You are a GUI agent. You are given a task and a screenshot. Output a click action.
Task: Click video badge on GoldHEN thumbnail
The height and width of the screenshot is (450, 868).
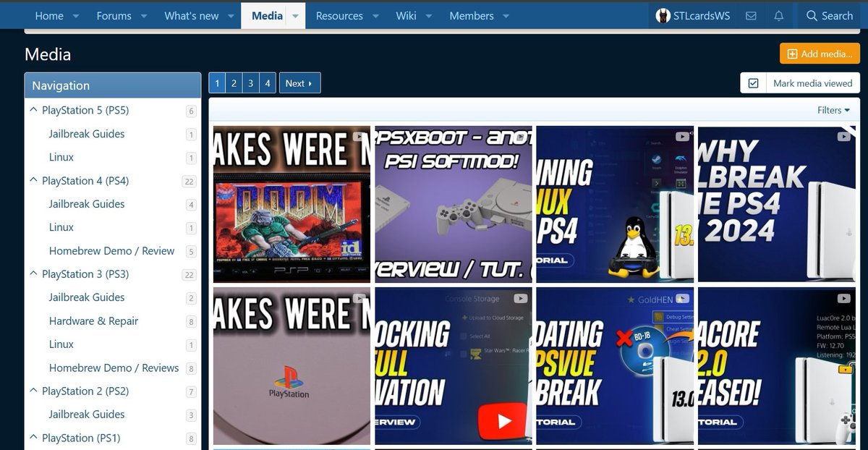(x=682, y=298)
